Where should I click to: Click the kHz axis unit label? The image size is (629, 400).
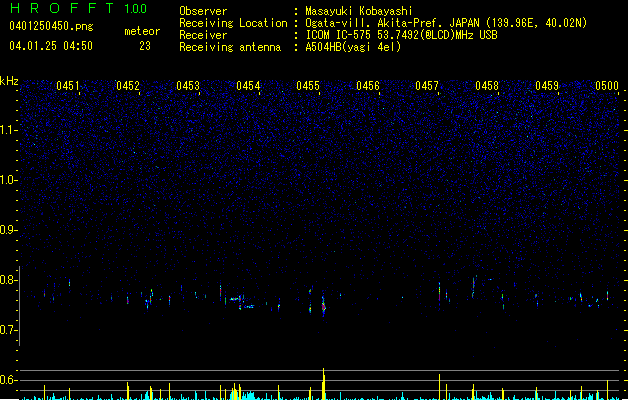pos(9,81)
